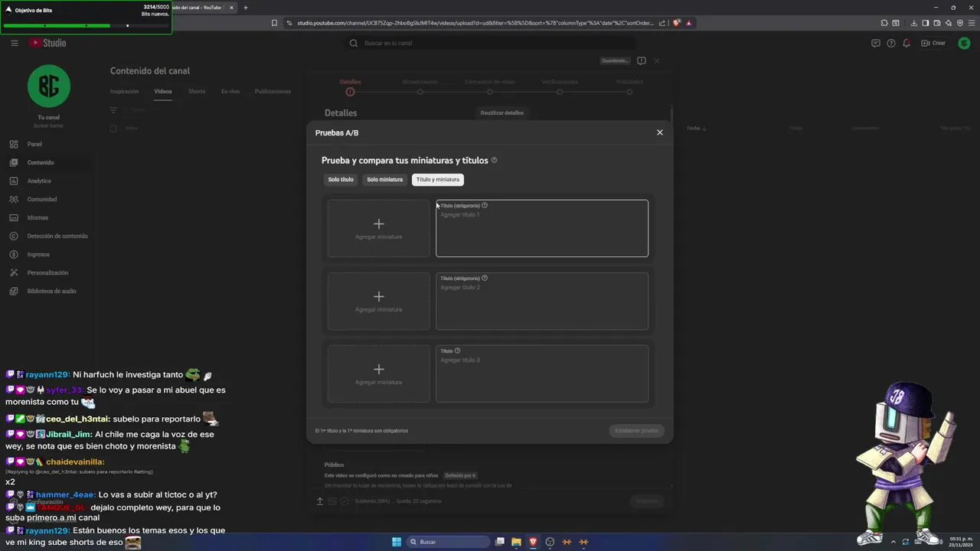The image size is (980, 551).
Task: Focus the Agregar título 1 field
Action: pyautogui.click(x=542, y=228)
